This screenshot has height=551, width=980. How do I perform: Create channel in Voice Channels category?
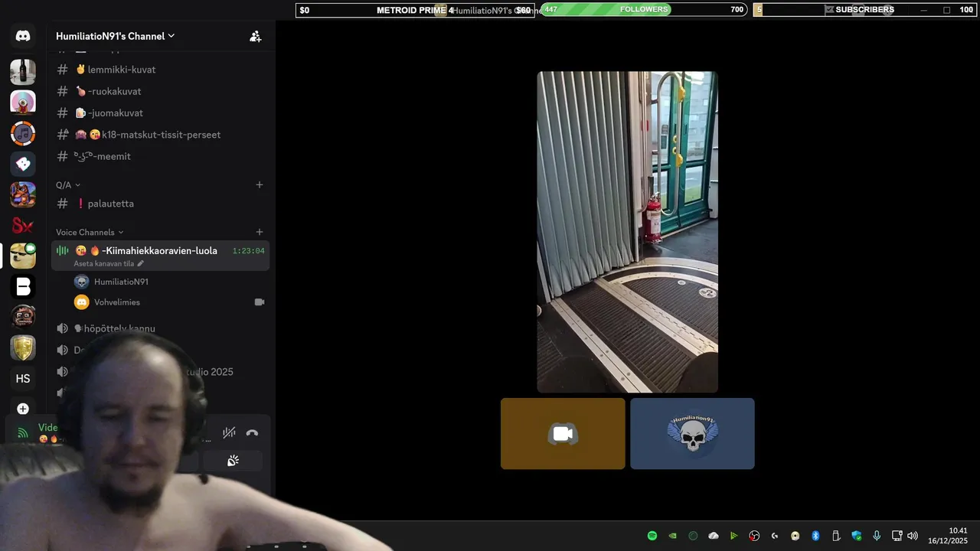tap(259, 232)
